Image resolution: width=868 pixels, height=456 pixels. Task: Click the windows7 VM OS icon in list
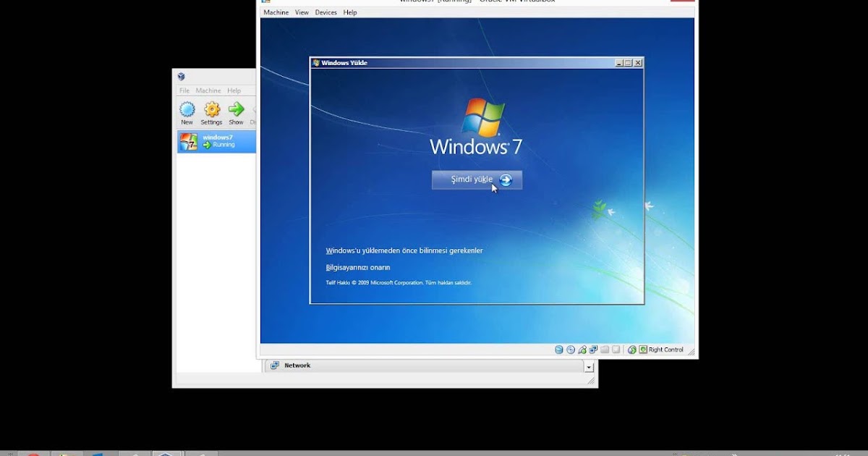(189, 141)
